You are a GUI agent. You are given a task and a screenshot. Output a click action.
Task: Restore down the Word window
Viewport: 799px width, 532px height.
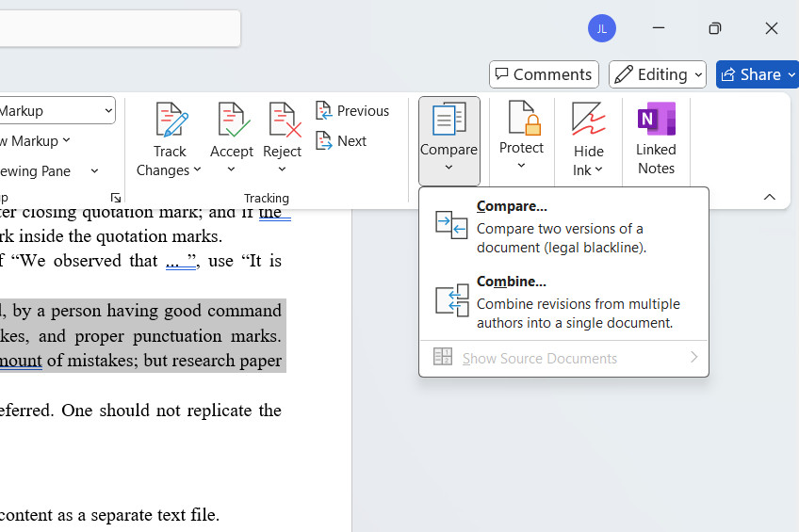(715, 28)
